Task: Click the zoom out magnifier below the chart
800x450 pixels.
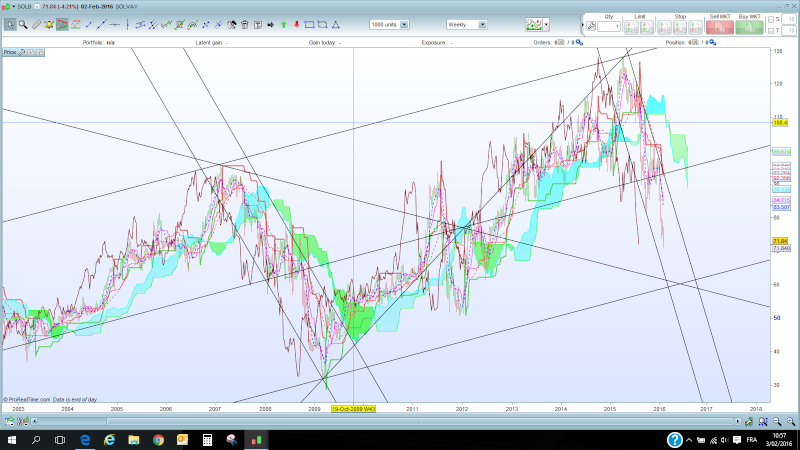Action: tap(777, 421)
